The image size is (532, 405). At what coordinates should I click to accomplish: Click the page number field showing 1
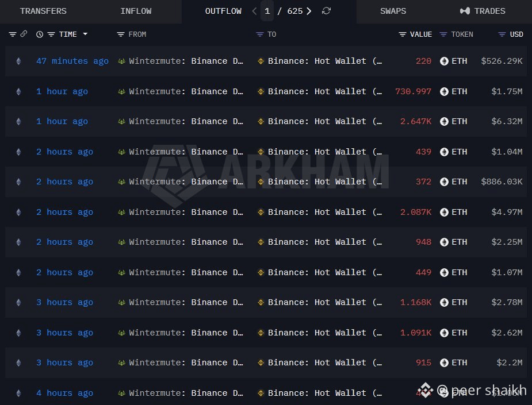[267, 11]
